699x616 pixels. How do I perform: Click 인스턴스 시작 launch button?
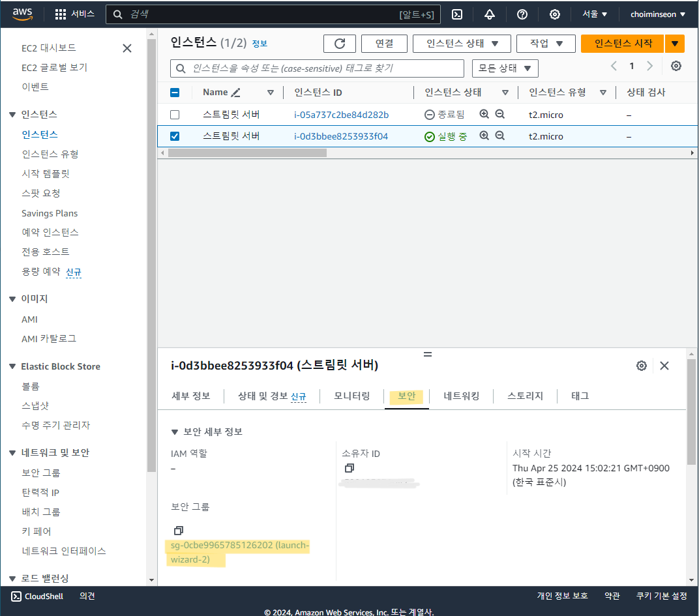(623, 44)
